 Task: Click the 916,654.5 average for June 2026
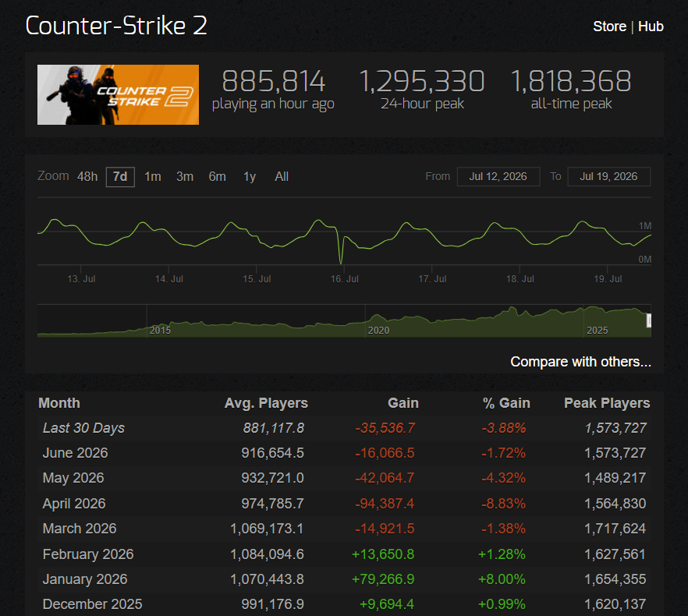272,453
